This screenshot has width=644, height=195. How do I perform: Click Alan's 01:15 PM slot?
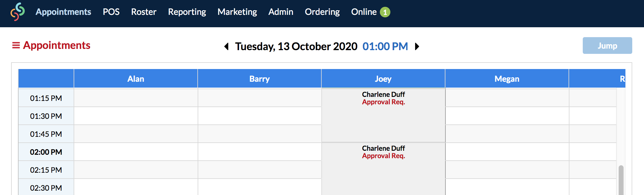coord(136,98)
